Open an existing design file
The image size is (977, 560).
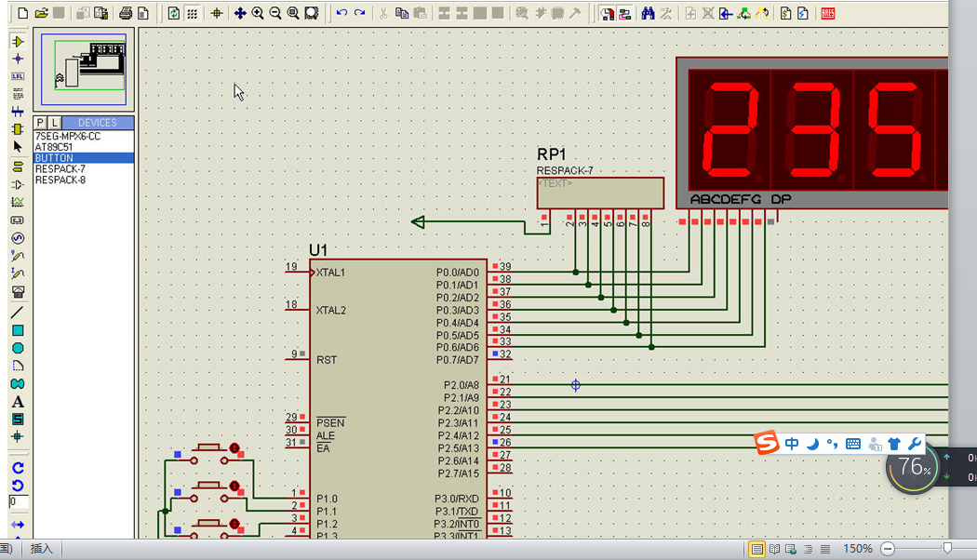coord(41,13)
